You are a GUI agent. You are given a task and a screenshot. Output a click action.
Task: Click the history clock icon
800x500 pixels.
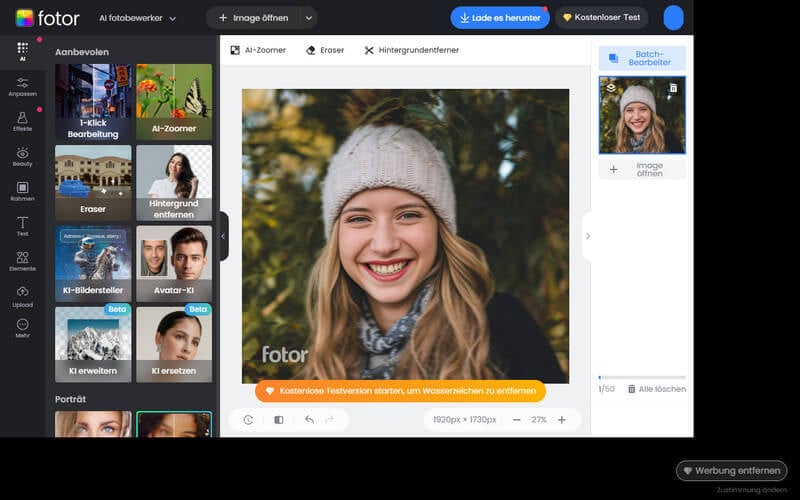(248, 420)
